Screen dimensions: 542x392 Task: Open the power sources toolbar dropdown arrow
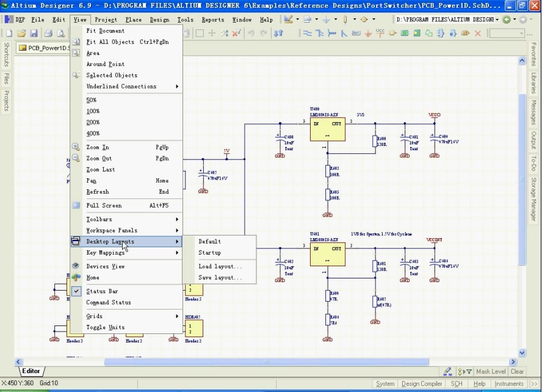[x=336, y=20]
